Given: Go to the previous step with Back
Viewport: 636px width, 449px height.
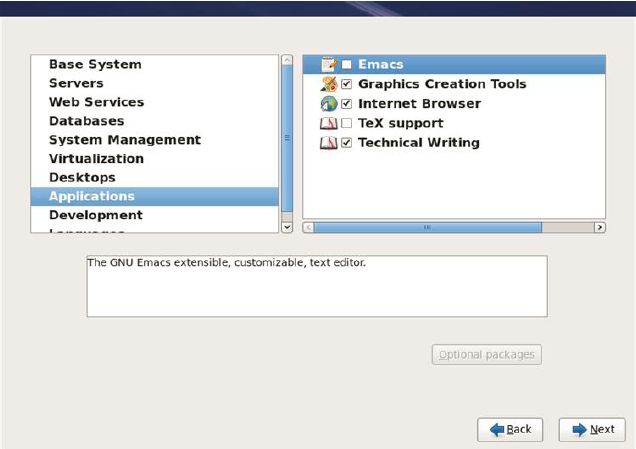Looking at the screenshot, I should tap(510, 430).
